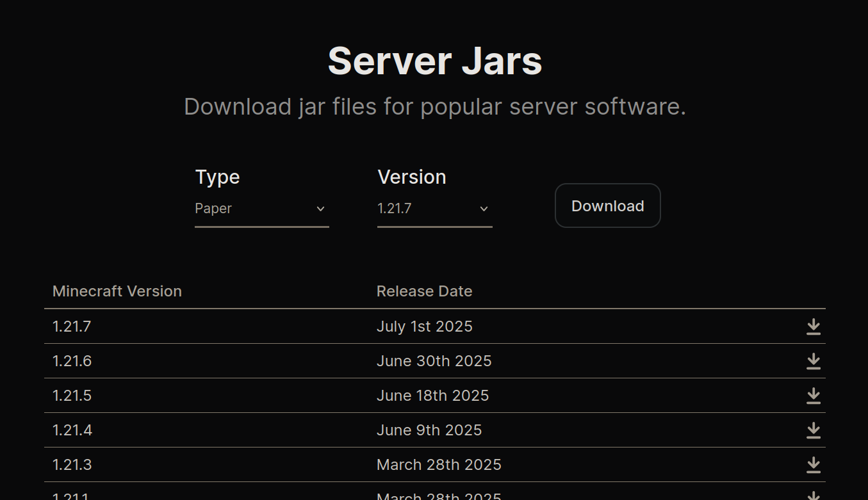Select the Minecraft Version column header
868x500 pixels.
117,291
